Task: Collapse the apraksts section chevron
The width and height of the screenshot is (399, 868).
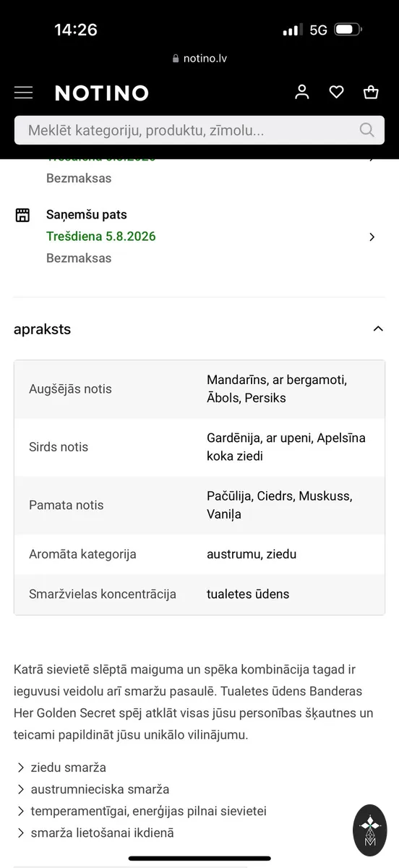Action: pos(377,329)
